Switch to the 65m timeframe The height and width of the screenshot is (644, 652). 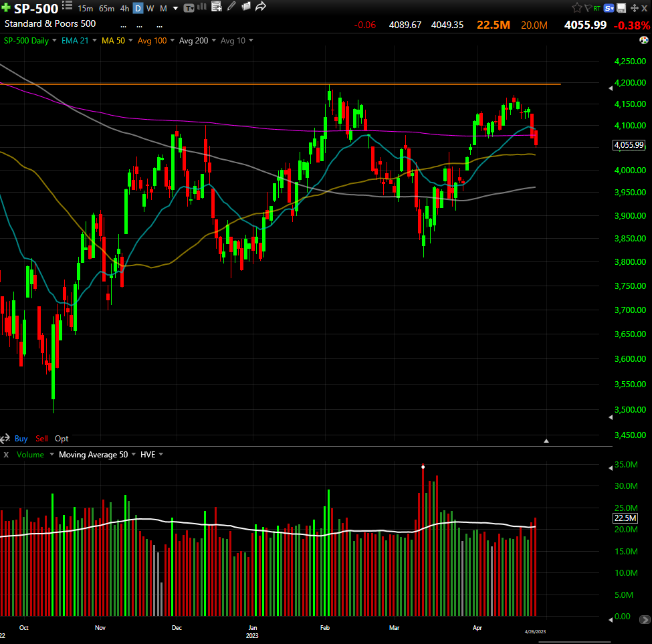click(106, 8)
